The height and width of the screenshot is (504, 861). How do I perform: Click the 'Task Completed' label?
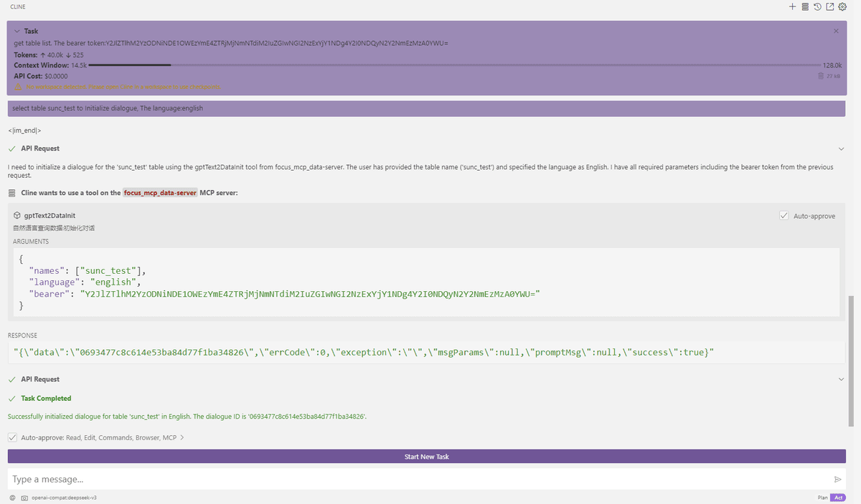[46, 398]
